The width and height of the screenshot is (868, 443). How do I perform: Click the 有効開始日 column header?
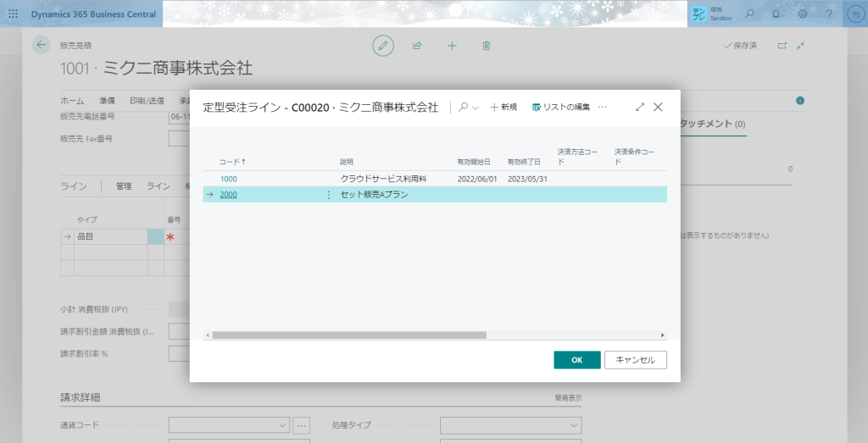[x=473, y=162]
